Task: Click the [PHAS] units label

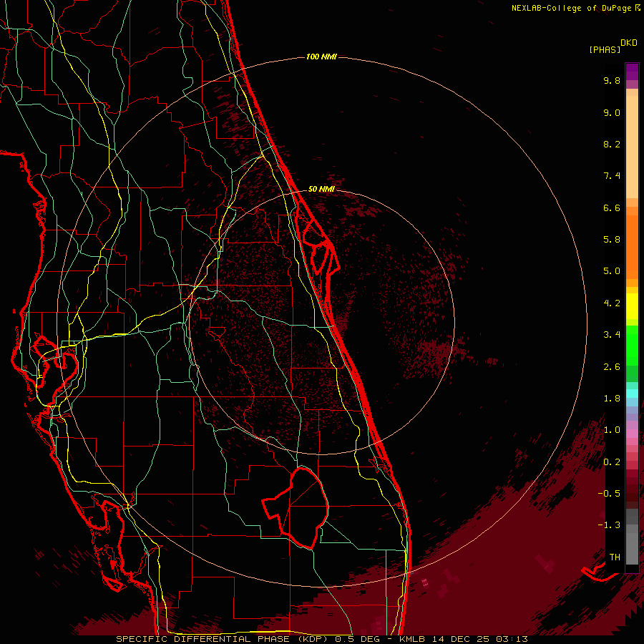Action: (x=605, y=49)
